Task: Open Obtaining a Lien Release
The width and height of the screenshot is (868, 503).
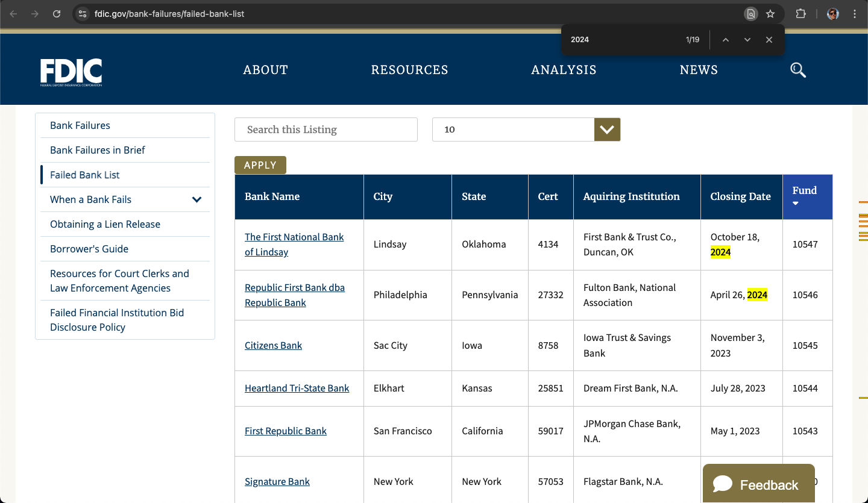Action: [105, 224]
